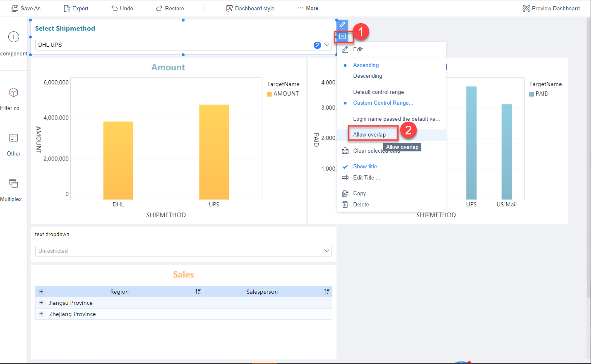Click the Amount chart title
591x364 pixels.
pyautogui.click(x=168, y=67)
